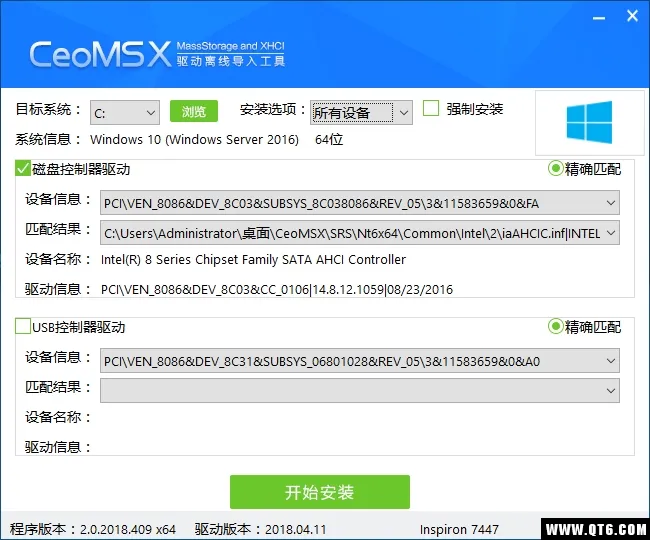Close the CeoMSX window
Screen dimensions: 650x540
coord(632,16)
